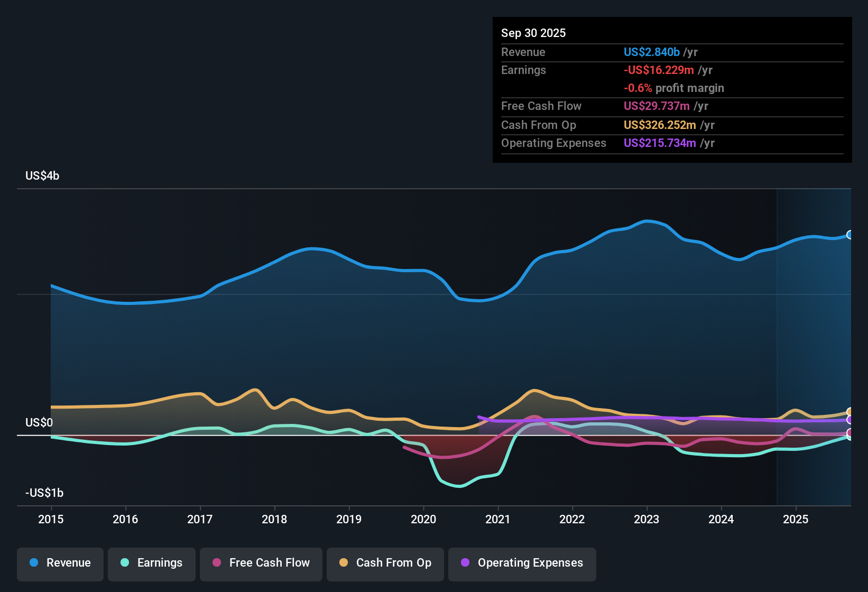Click the teal Earnings legend dot
Viewport: 868px width, 592px height.
pyautogui.click(x=125, y=563)
